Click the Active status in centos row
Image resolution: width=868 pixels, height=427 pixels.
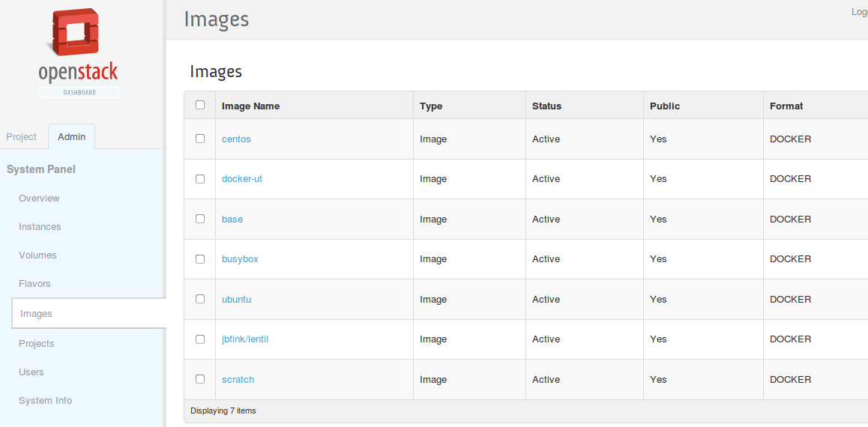tap(546, 139)
